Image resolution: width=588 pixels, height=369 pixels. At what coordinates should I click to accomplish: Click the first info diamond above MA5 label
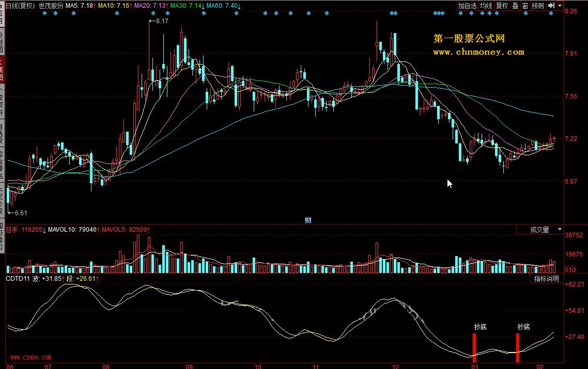73,13
